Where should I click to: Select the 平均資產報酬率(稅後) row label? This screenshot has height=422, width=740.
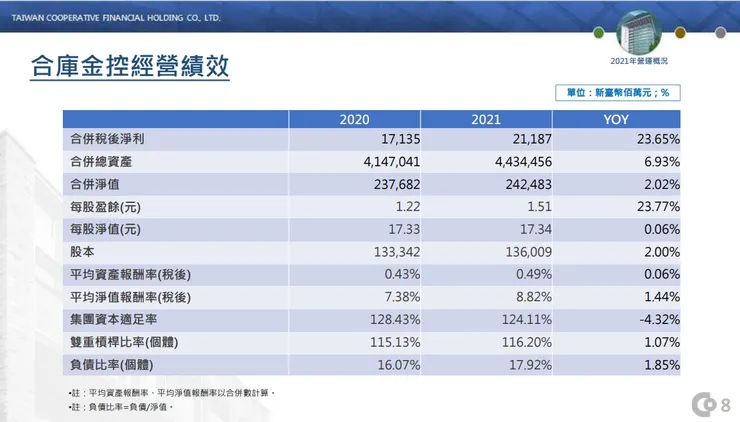pyautogui.click(x=130, y=275)
